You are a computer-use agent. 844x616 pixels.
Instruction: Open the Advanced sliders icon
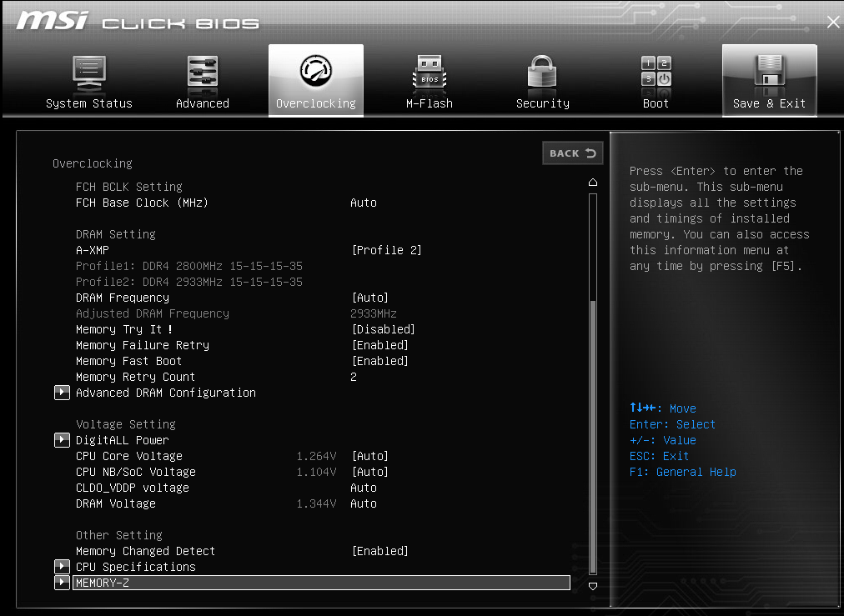203,72
